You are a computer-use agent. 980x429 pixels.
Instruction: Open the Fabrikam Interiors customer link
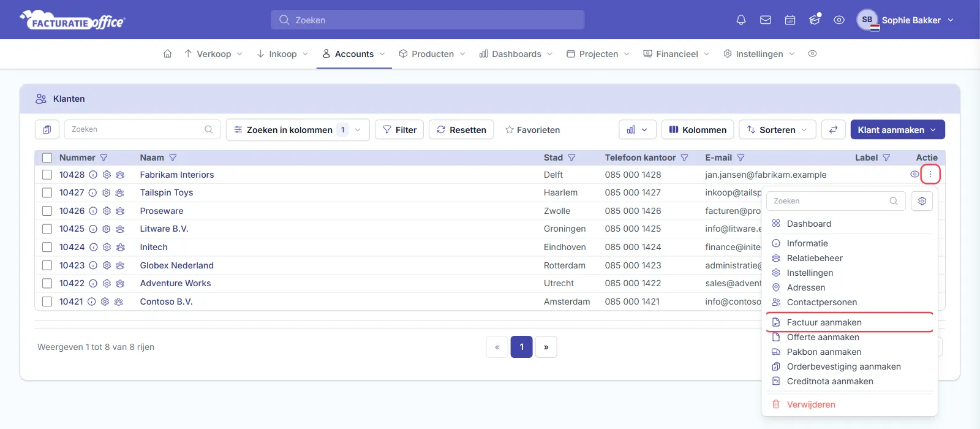pyautogui.click(x=177, y=175)
